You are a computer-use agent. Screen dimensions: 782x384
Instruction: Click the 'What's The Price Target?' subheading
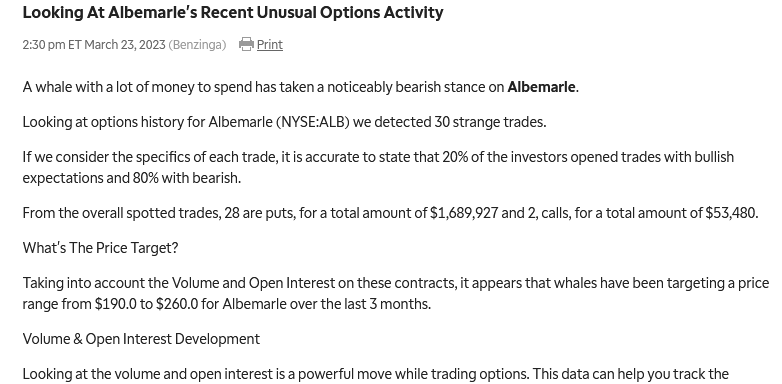100,248
